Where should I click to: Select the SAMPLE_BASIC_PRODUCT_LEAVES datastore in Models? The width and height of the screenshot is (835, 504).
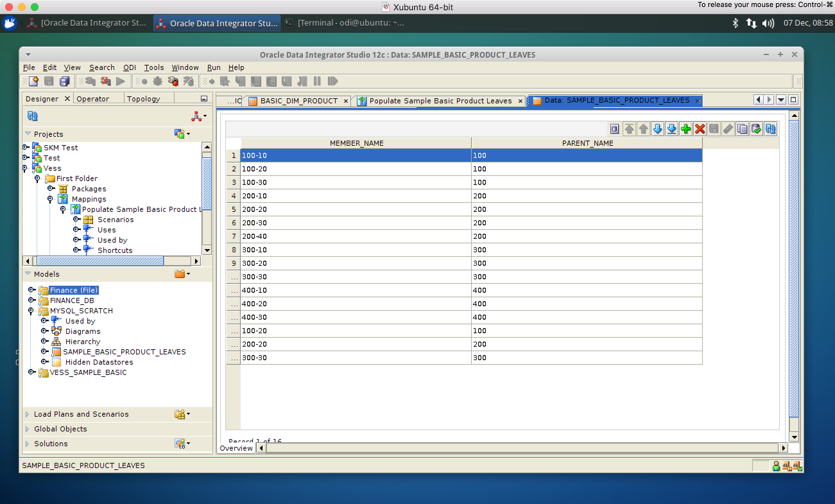coord(125,352)
